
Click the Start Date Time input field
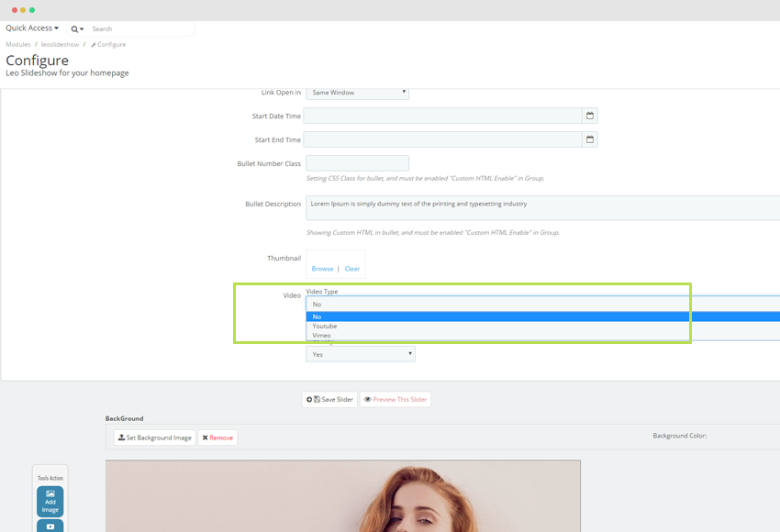click(442, 116)
